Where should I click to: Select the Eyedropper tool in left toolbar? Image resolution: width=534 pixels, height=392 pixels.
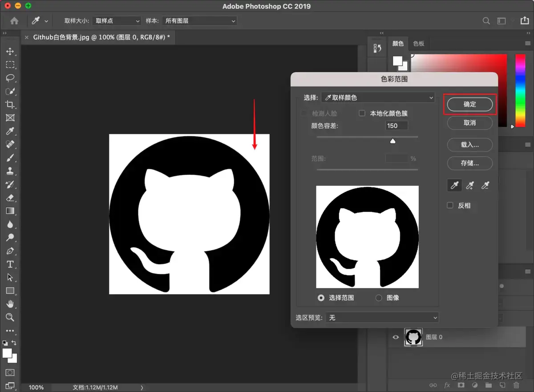10,131
